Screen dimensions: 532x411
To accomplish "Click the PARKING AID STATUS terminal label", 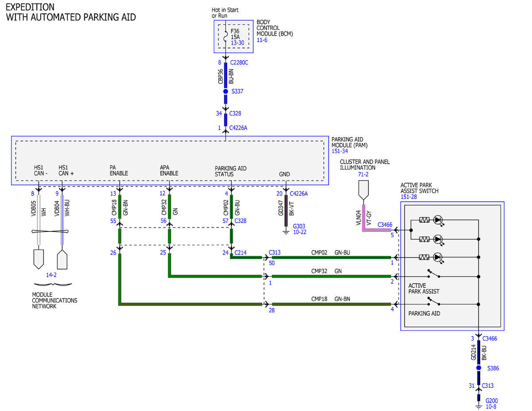I will (x=231, y=172).
